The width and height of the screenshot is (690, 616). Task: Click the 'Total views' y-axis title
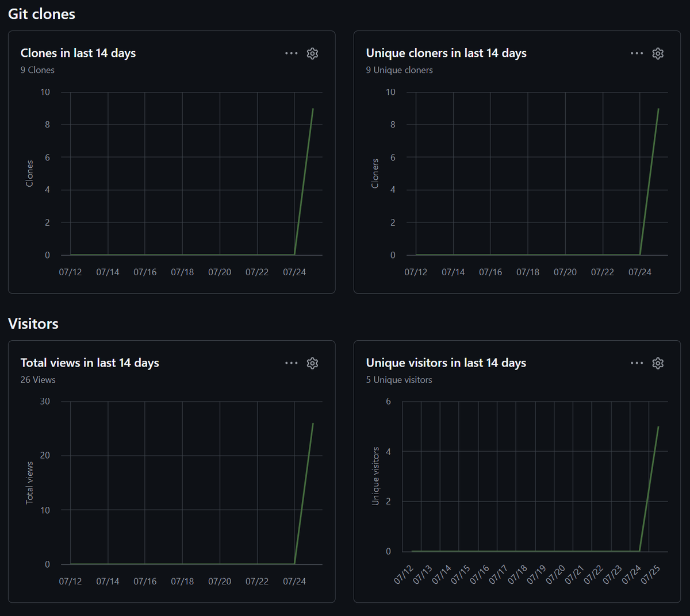click(29, 483)
